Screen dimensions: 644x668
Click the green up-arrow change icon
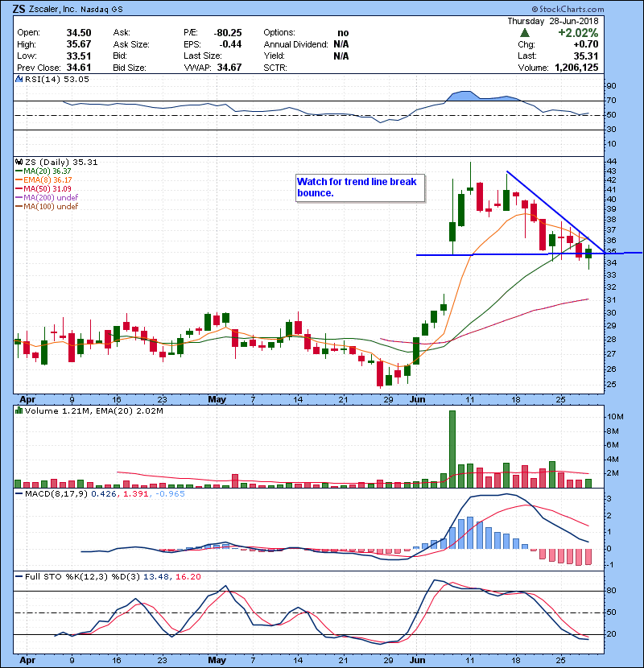tap(525, 33)
